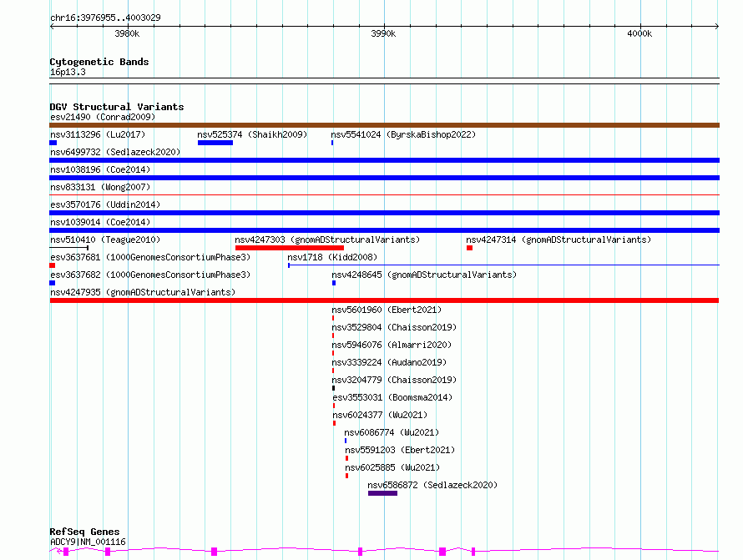Screen dimensions: 743x560
Task: Click the esv21490 (Conrad2009) brown variant bar
Action: (384, 125)
